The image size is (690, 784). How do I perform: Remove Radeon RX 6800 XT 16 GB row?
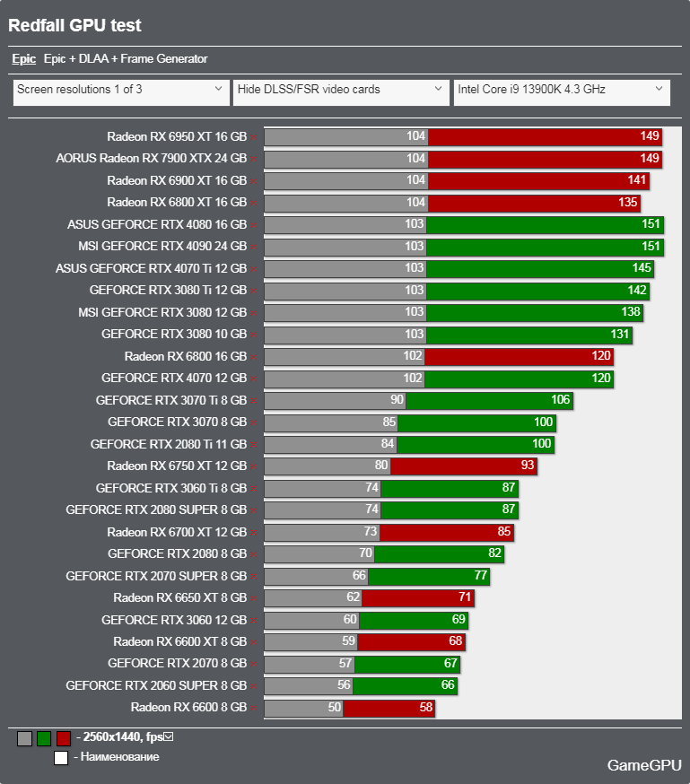[254, 204]
